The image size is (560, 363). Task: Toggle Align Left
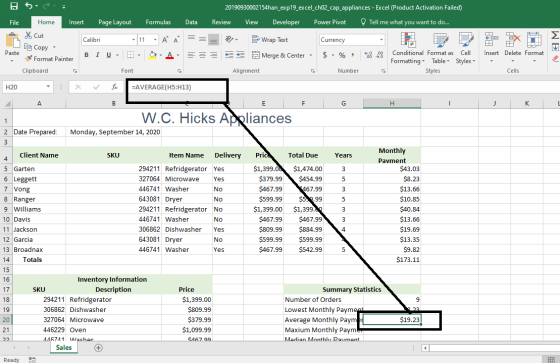[191, 55]
